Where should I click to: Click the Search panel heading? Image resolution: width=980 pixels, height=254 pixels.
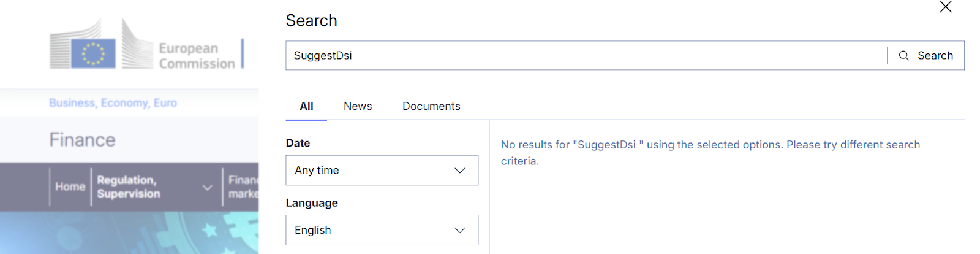(x=312, y=20)
